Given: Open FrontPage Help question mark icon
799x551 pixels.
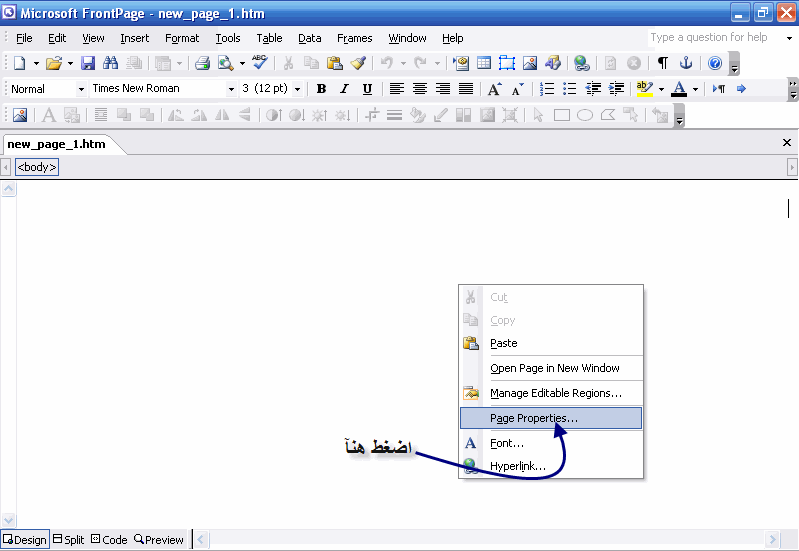Looking at the screenshot, I should click(x=715, y=63).
